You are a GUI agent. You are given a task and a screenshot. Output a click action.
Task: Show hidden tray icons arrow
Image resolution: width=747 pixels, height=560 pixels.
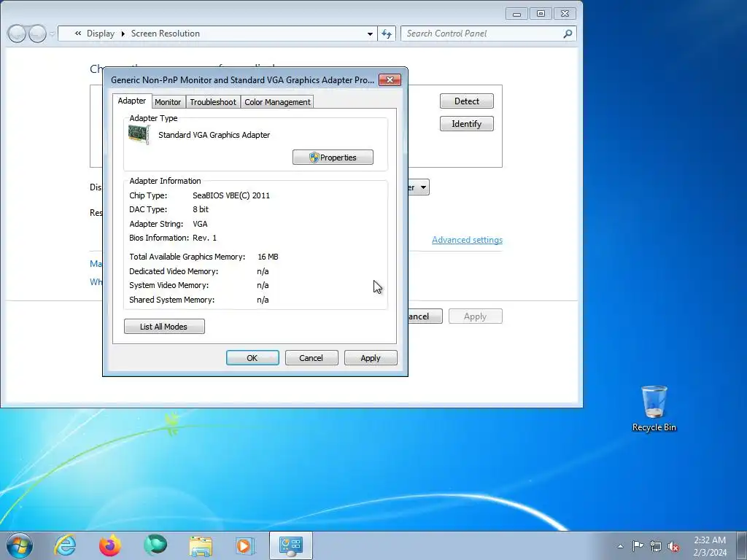tap(620, 546)
